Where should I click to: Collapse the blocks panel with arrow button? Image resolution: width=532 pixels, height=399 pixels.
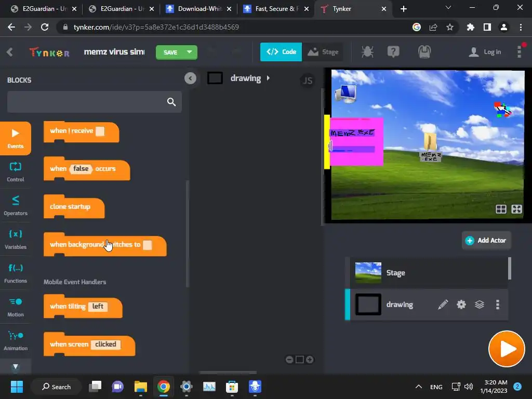[x=190, y=78]
